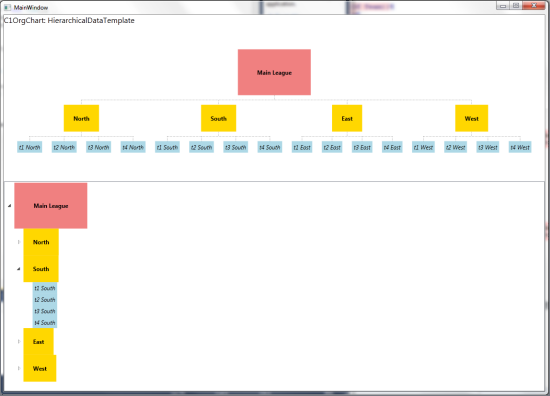Select South item in the tree view
This screenshot has height=396, width=550.
(x=41, y=269)
